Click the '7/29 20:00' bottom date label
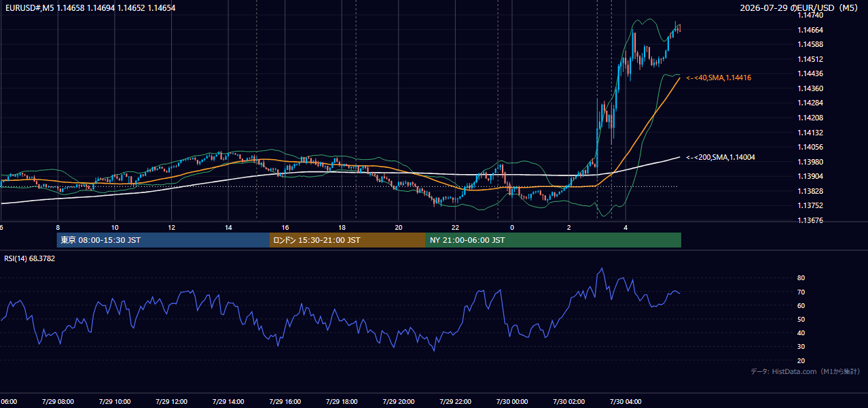The height and width of the screenshot is (408, 868). click(399, 401)
